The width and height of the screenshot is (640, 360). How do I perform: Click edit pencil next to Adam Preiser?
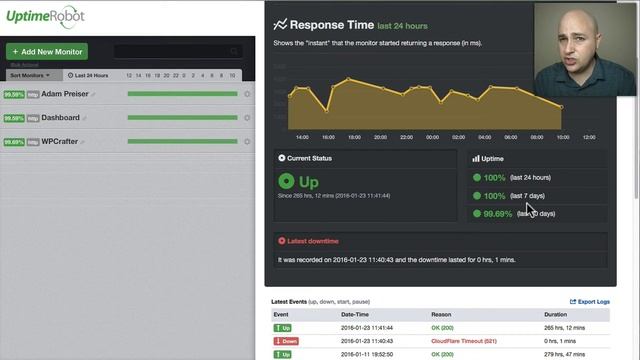click(93, 95)
